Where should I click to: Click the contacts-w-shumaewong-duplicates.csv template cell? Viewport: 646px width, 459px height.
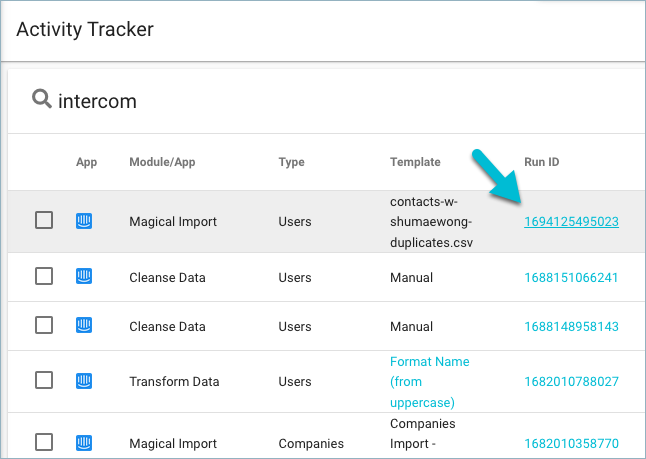(x=431, y=222)
